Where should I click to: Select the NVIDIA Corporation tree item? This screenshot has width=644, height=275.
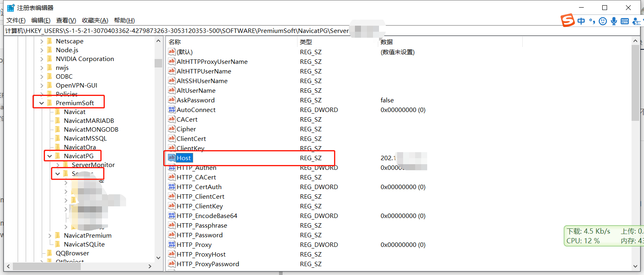(85, 59)
